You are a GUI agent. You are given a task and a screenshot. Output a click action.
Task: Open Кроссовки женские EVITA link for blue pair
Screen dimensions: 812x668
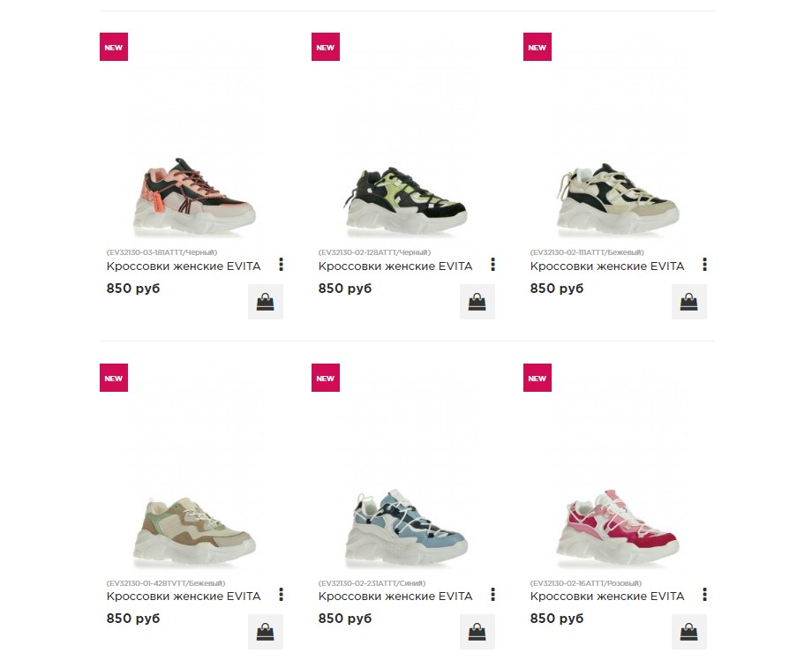tap(395, 596)
